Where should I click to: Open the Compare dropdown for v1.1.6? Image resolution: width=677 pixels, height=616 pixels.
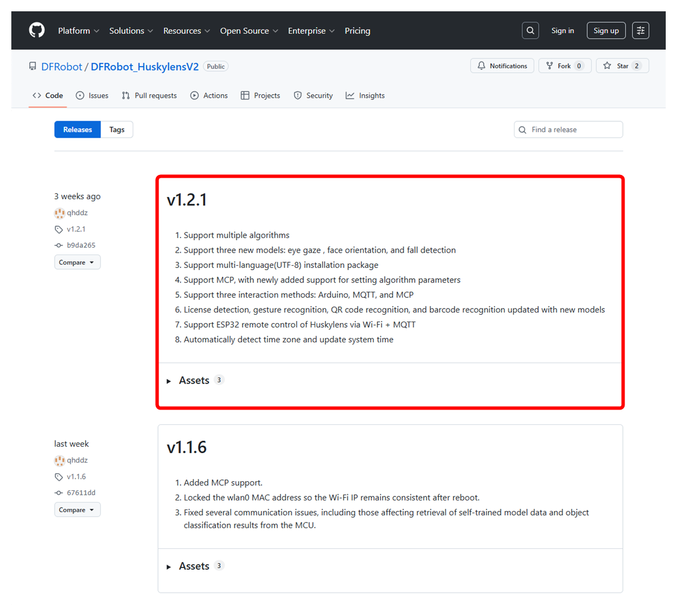click(x=77, y=510)
